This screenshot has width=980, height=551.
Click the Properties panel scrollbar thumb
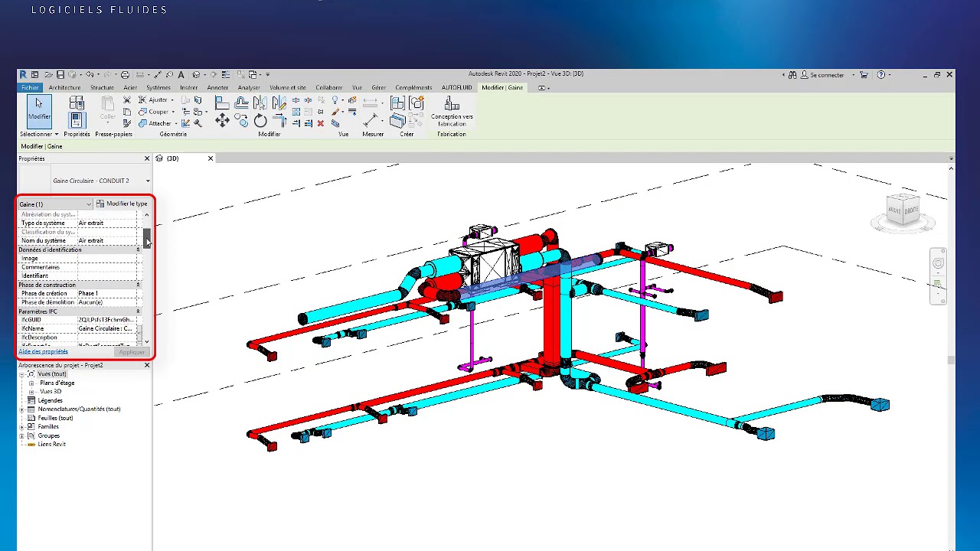(x=147, y=237)
